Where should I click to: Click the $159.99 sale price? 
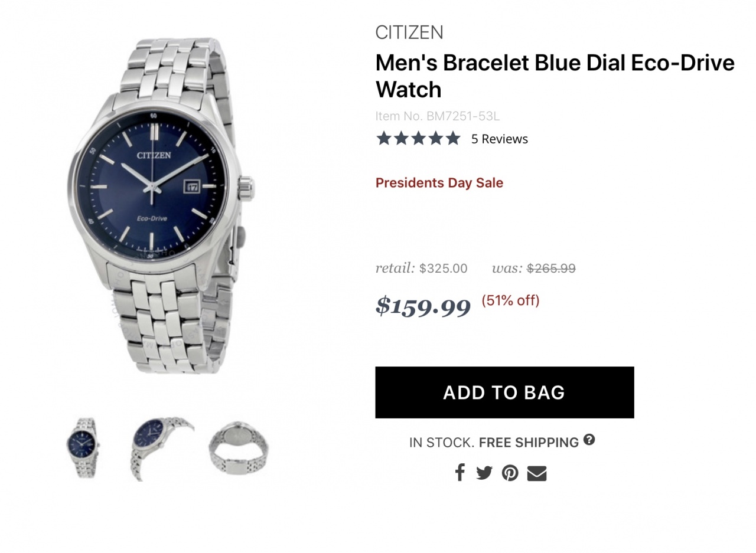pyautogui.click(x=423, y=306)
